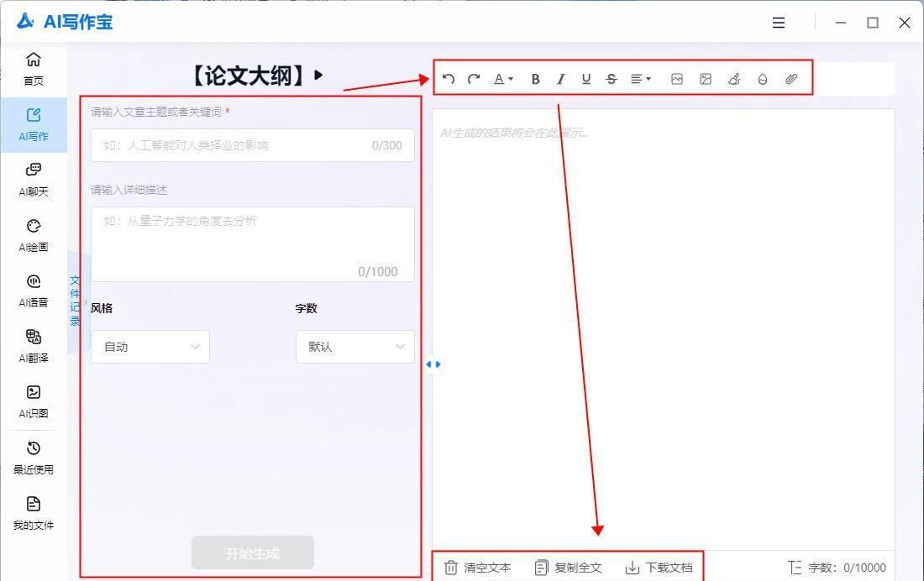The image size is (924, 581).
Task: Click the eraser clear-format icon
Action: 763,79
